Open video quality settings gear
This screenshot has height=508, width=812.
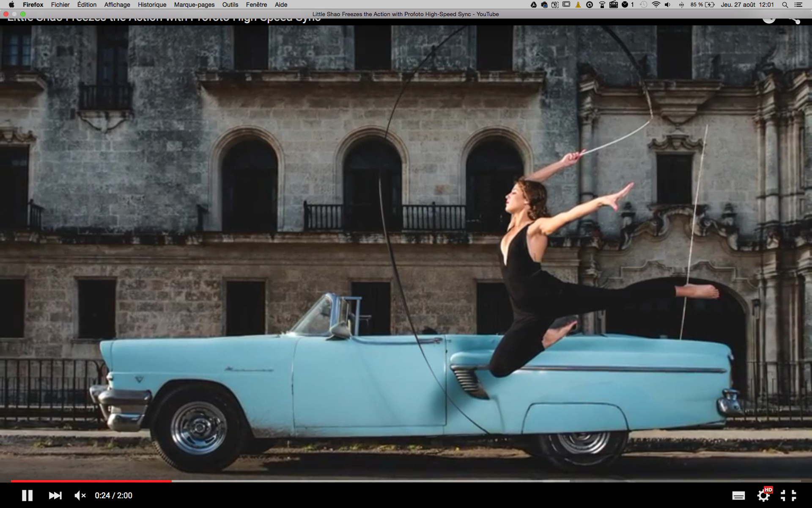click(x=764, y=495)
